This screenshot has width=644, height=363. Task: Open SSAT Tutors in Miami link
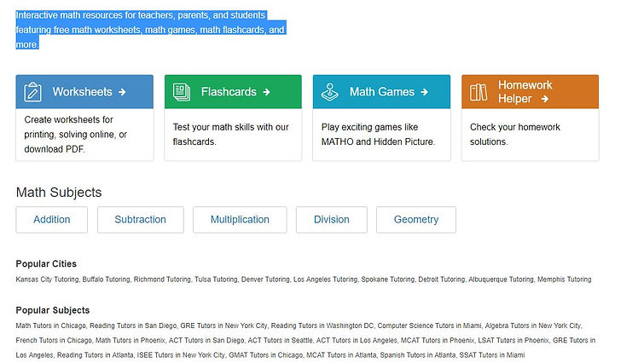[x=492, y=355]
